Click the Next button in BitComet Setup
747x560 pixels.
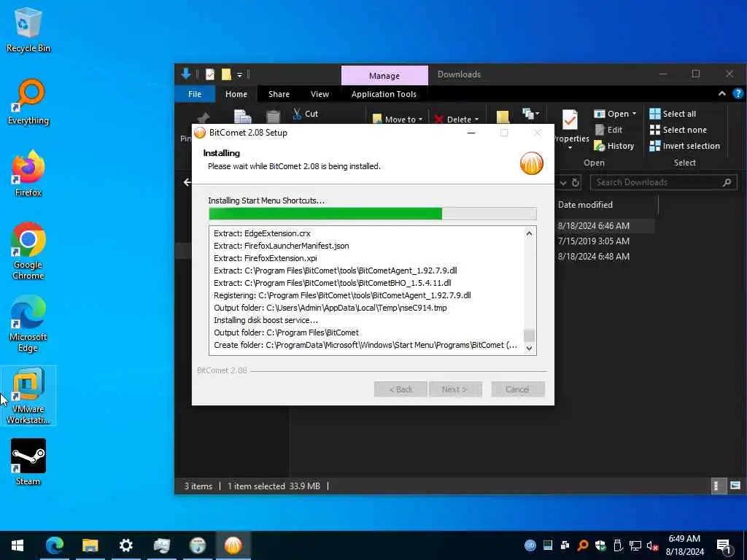click(454, 389)
